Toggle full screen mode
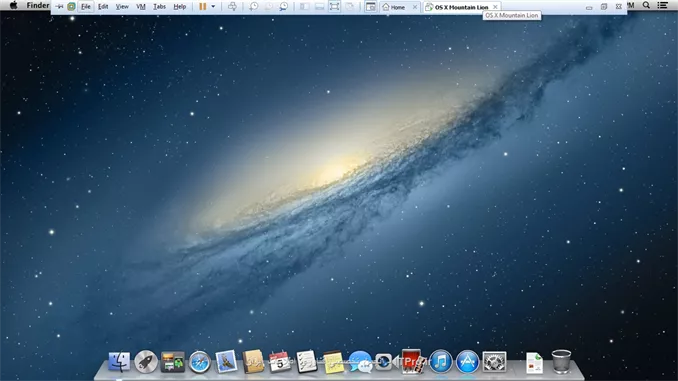 (334, 6)
